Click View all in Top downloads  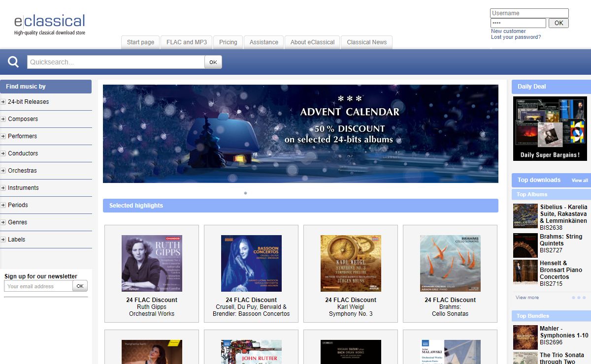click(x=580, y=181)
